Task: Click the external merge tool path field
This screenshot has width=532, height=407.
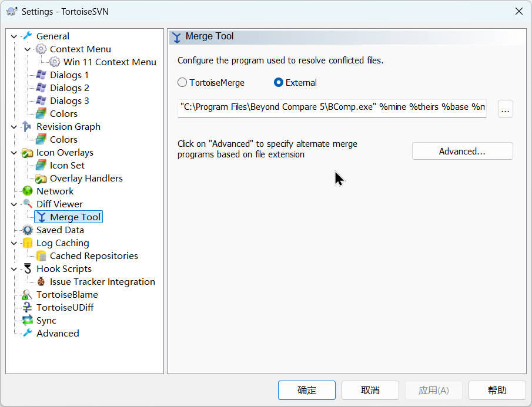Action: point(332,108)
